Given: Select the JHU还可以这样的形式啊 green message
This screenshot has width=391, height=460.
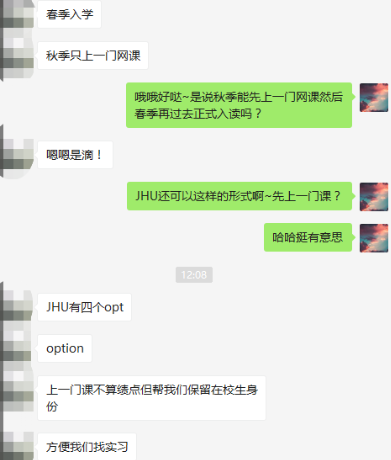Looking at the screenshot, I should [x=239, y=196].
